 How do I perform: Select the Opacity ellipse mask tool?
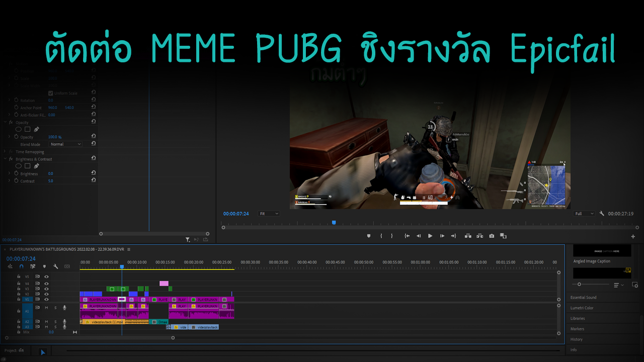coord(19,129)
